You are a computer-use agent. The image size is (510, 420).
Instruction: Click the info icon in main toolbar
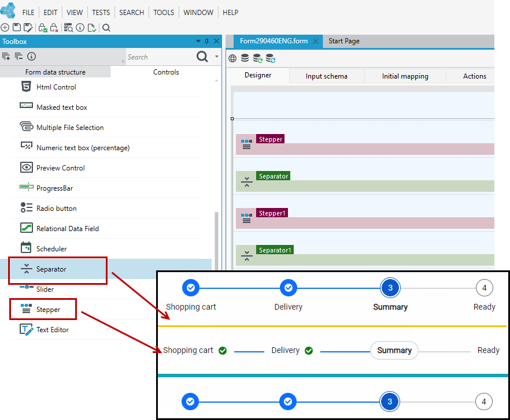(80, 28)
